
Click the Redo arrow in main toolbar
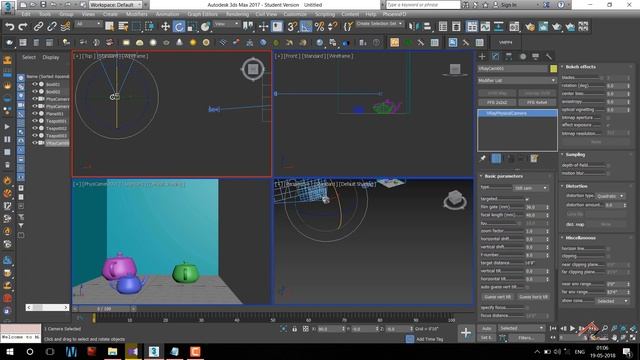[23, 27]
